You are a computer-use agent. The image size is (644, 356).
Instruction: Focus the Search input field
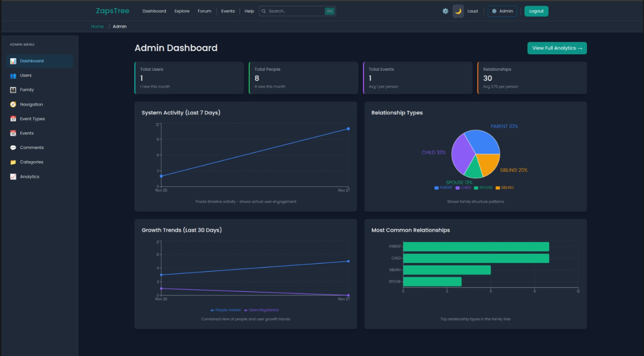(295, 11)
